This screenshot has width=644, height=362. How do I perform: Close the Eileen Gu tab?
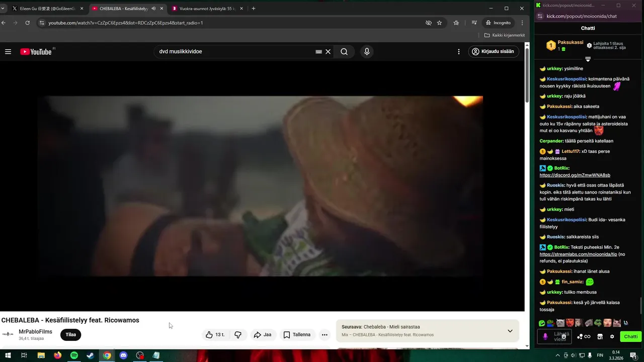click(x=82, y=9)
